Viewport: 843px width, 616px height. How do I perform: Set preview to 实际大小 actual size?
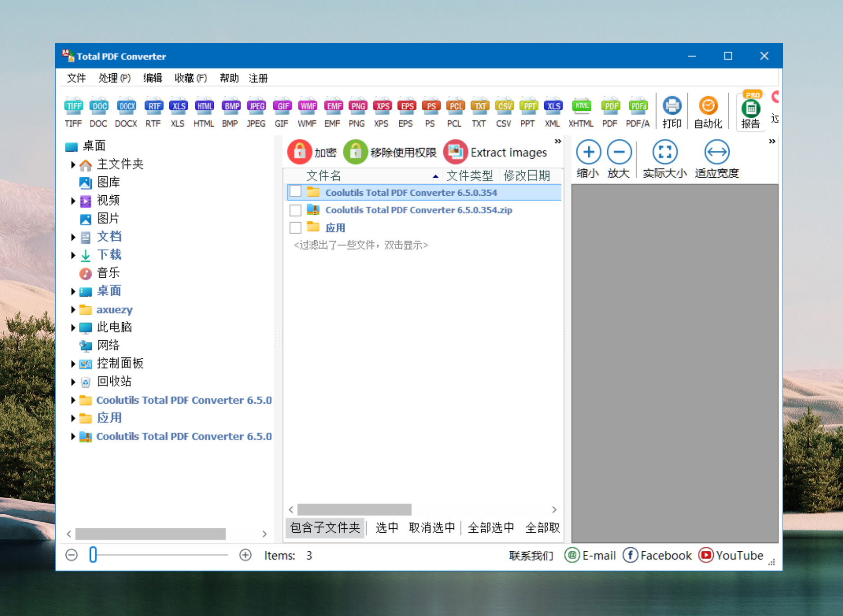pos(665,159)
